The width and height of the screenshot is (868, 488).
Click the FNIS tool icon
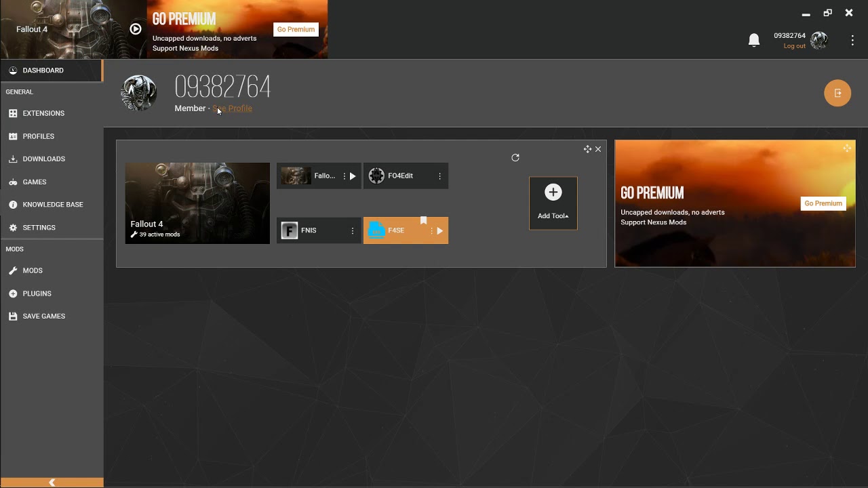point(290,231)
